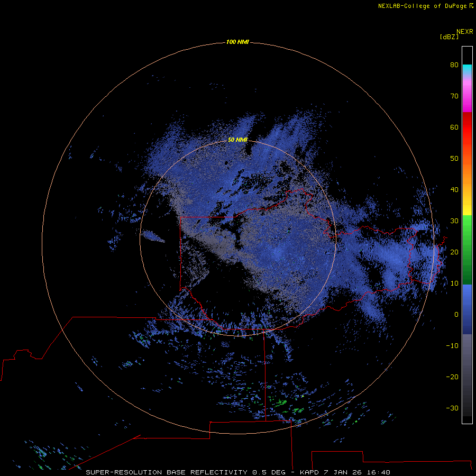This screenshot has width=476, height=476.
Task: Click the 40 value on the dBZ scale
Action: (454, 190)
